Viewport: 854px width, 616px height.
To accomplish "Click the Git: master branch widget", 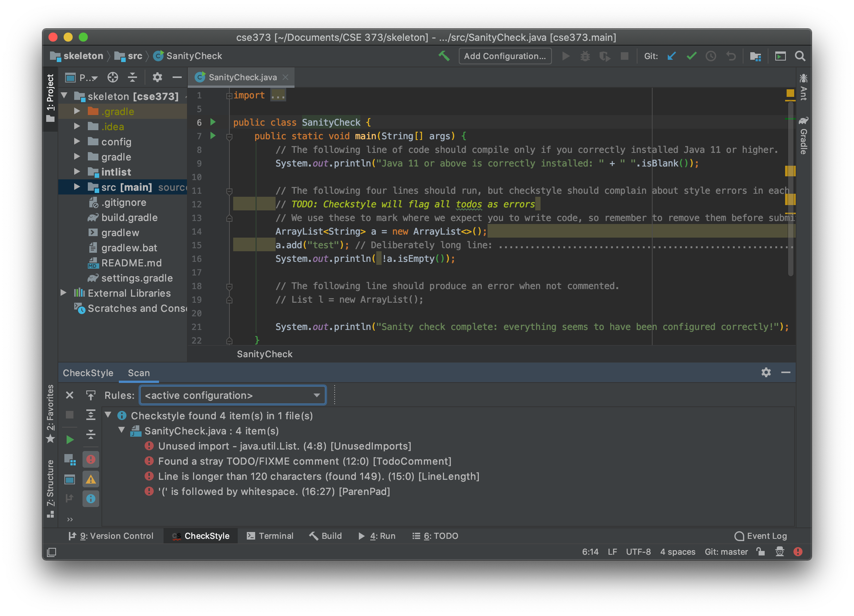I will [726, 552].
